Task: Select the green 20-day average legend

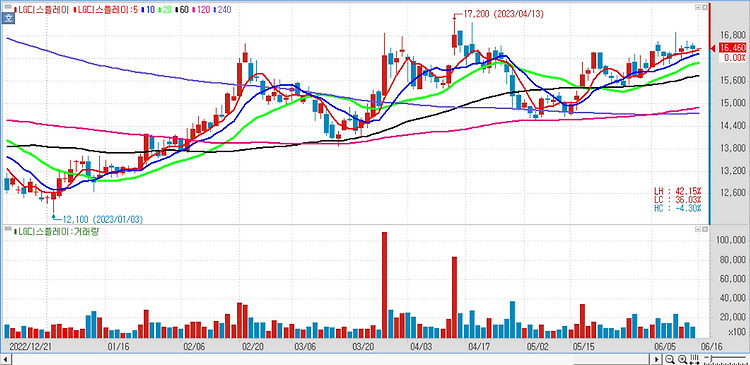Action: [x=165, y=9]
